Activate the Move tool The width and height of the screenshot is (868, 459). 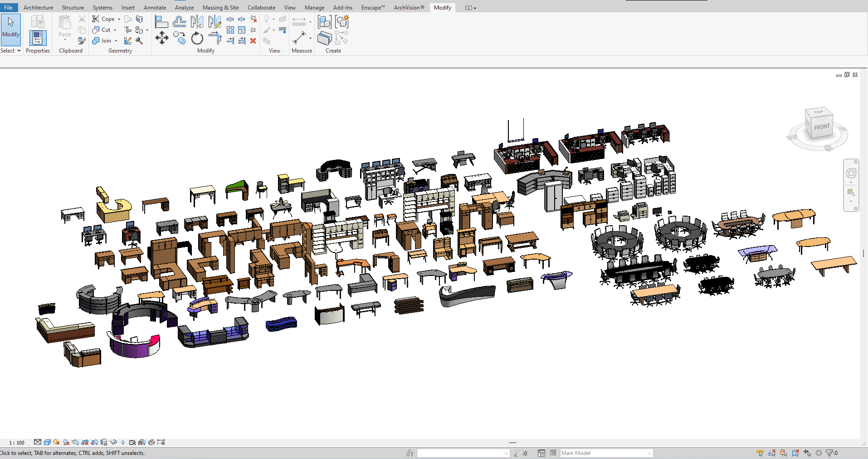tap(162, 38)
